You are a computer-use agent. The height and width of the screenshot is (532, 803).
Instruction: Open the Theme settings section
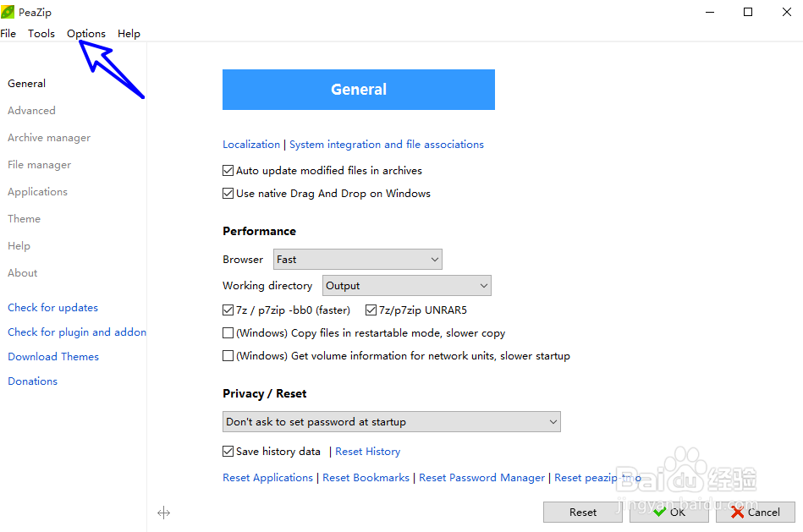pos(24,219)
